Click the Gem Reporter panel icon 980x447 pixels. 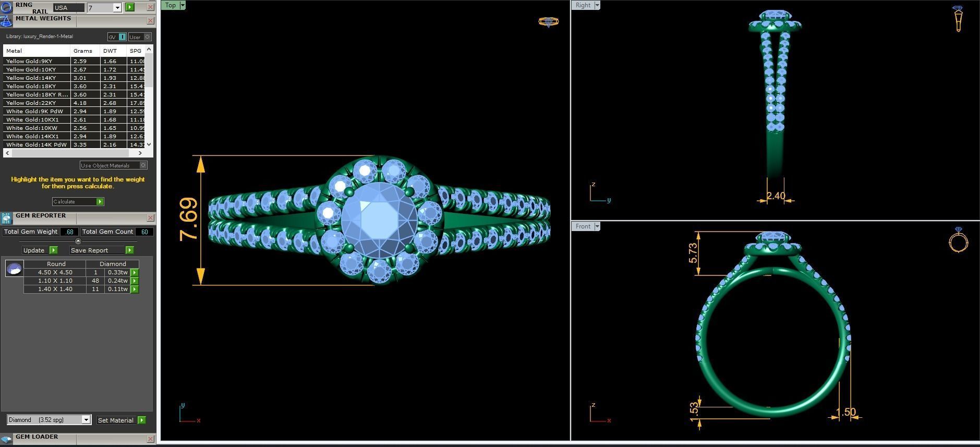click(6, 218)
